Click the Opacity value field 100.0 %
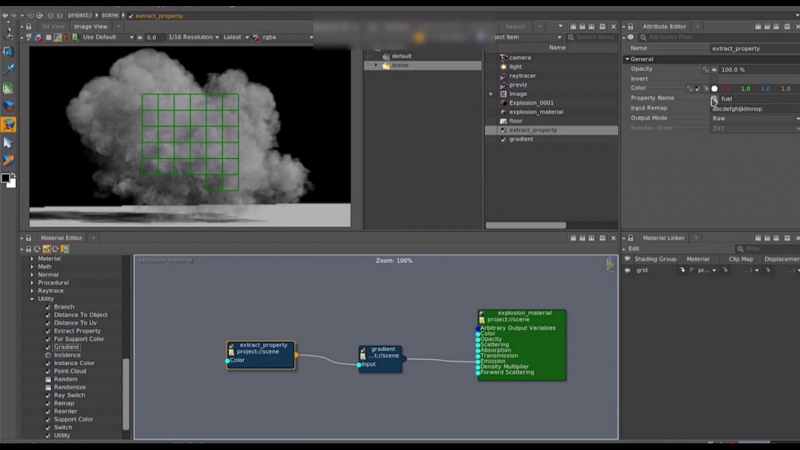 pos(759,69)
